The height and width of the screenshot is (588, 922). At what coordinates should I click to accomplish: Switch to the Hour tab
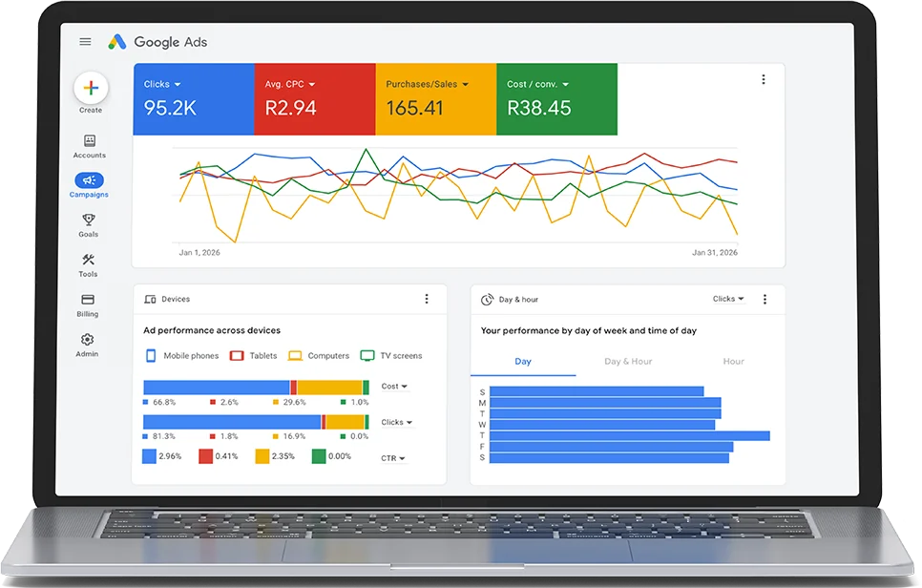[733, 362]
